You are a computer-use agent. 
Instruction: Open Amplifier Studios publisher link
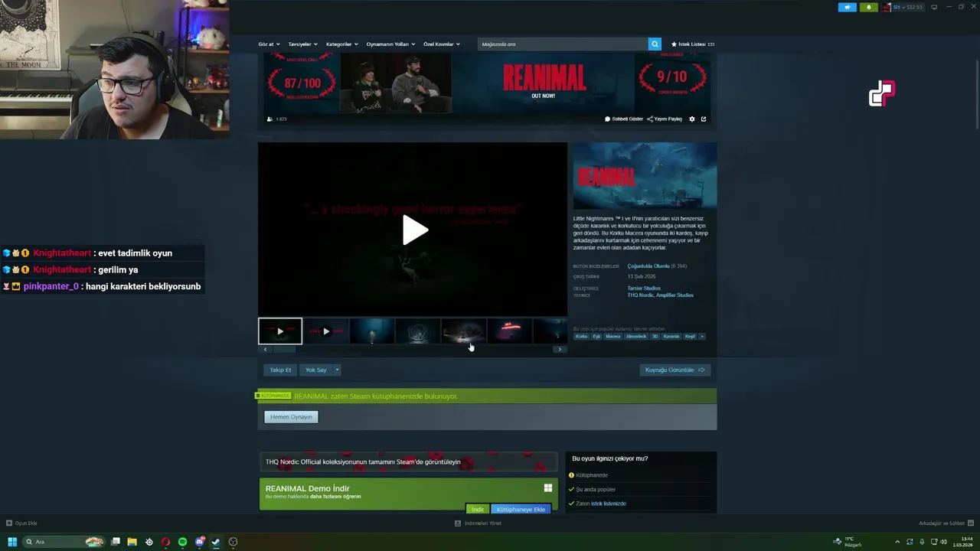tap(675, 295)
